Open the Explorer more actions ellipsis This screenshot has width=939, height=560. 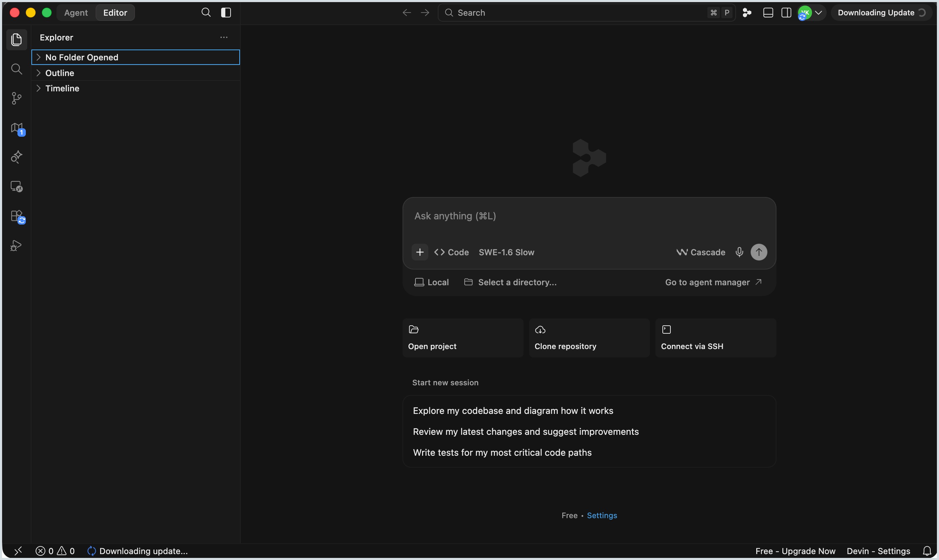[x=224, y=37]
